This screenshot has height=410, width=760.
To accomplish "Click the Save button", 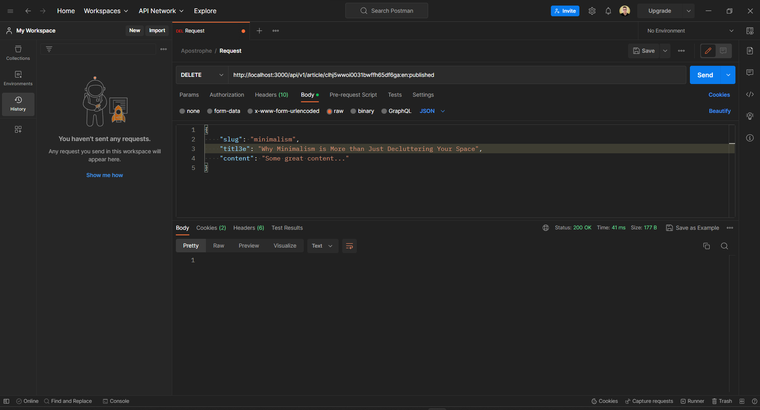I will coord(644,51).
